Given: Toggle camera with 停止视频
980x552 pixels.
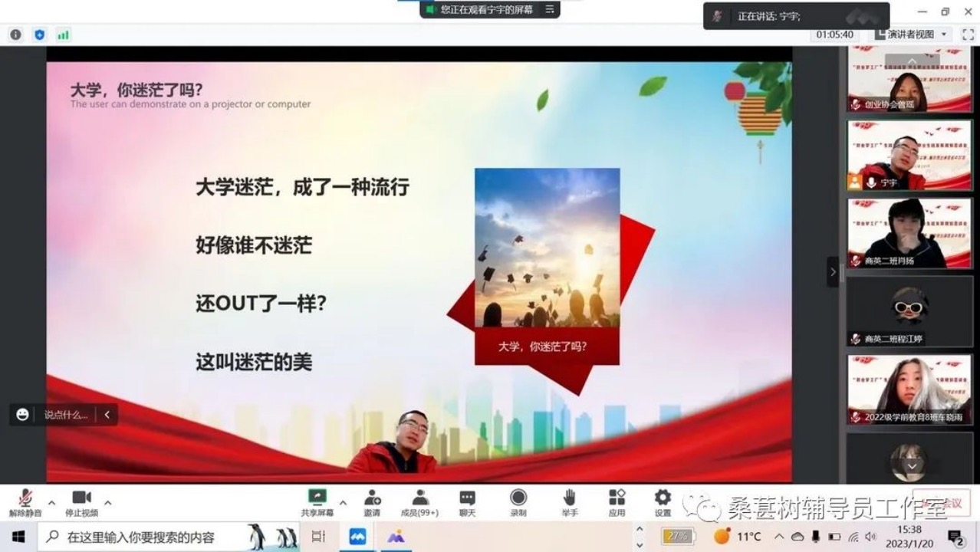Looking at the screenshot, I should tap(81, 502).
